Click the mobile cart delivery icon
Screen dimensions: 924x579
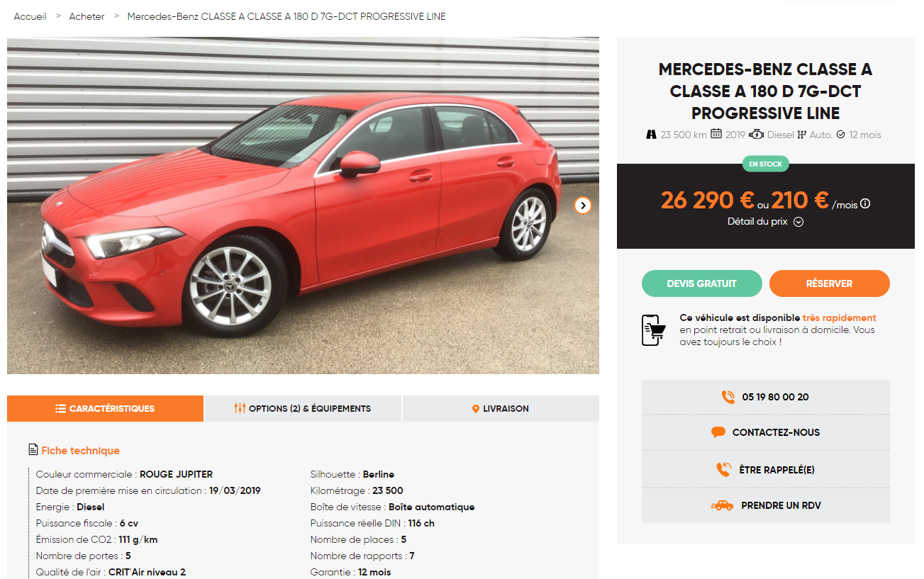pos(653,330)
